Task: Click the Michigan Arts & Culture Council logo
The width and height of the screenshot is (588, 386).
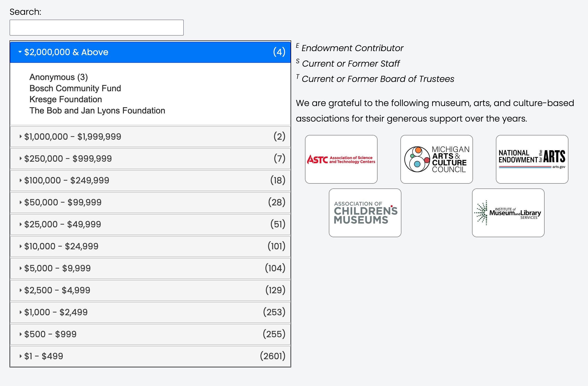Action: (x=436, y=159)
